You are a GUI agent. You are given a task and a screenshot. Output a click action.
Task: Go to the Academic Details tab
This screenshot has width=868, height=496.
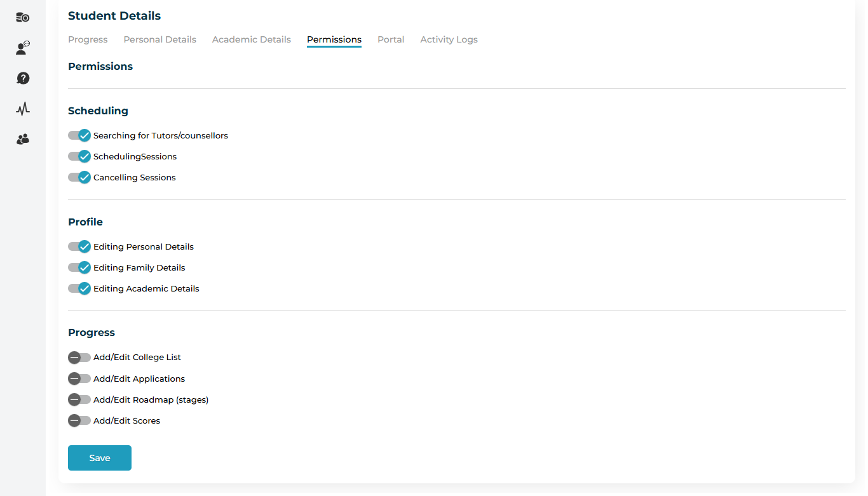point(251,39)
